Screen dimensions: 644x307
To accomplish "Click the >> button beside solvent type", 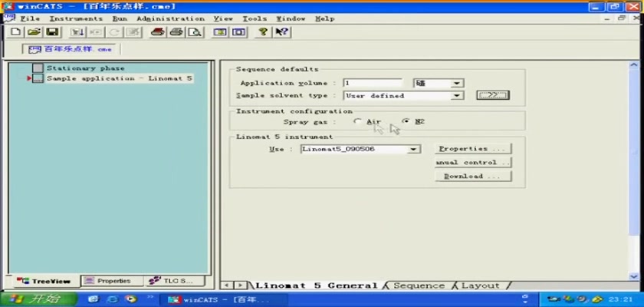I will 493,95.
